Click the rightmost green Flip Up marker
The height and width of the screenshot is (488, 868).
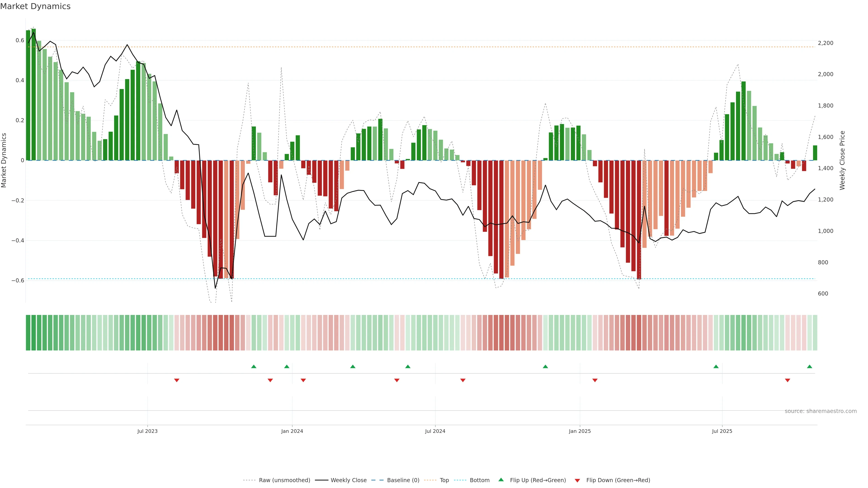[809, 366]
